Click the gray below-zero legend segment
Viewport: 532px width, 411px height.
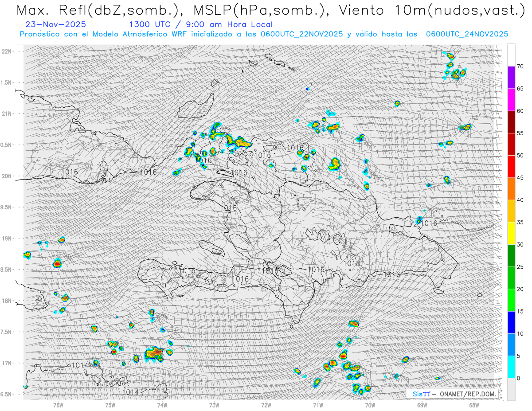pyautogui.click(x=511, y=389)
